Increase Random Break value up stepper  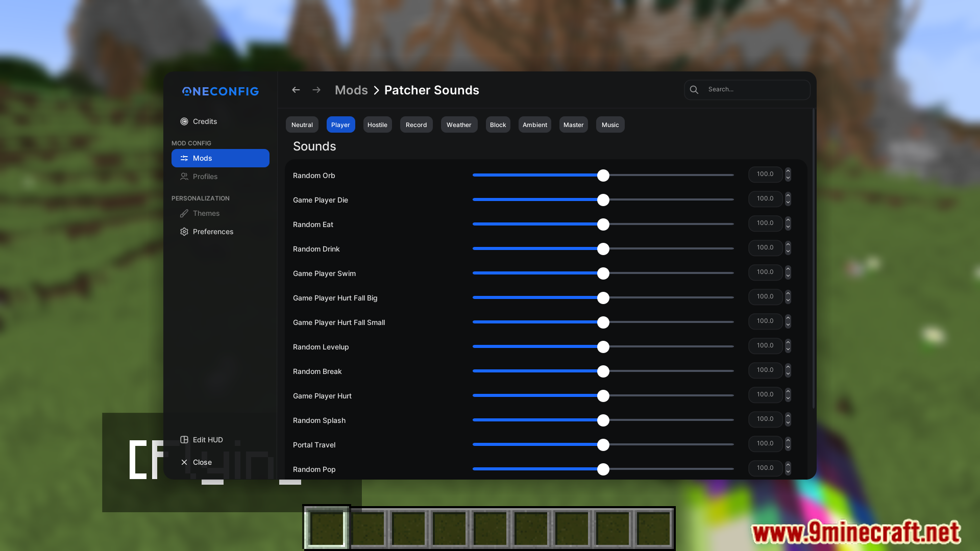[x=788, y=367]
